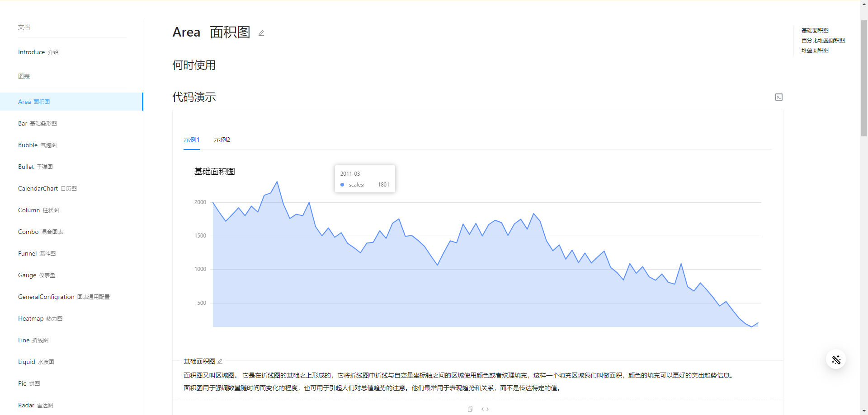The width and height of the screenshot is (868, 415).
Task: Select Radar 雷达图 menu item
Action: click(x=71, y=405)
